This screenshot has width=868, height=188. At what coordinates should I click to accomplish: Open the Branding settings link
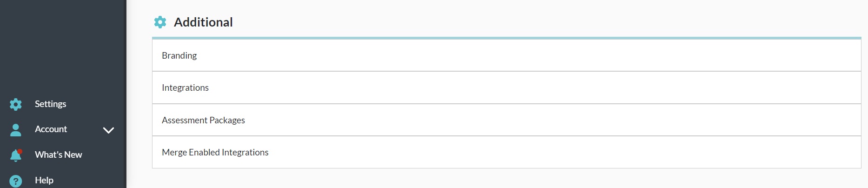[179, 55]
